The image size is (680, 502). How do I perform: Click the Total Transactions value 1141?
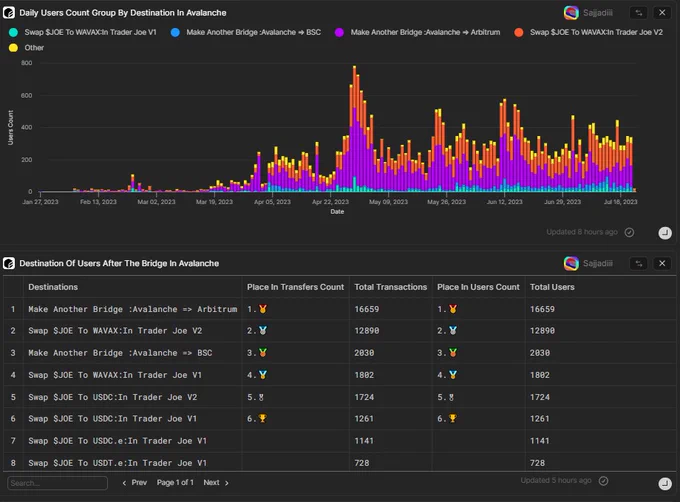[364, 441]
